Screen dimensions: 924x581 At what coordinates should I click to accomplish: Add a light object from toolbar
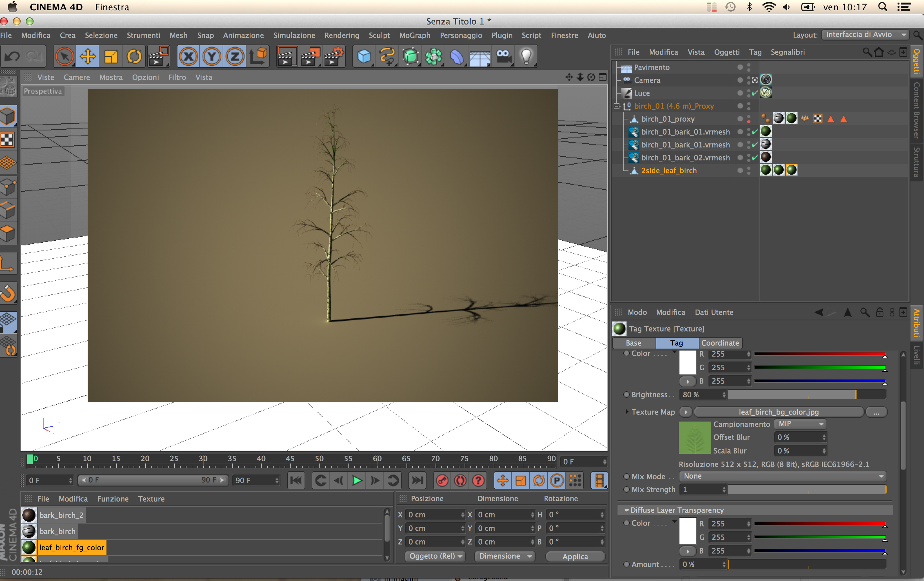526,57
